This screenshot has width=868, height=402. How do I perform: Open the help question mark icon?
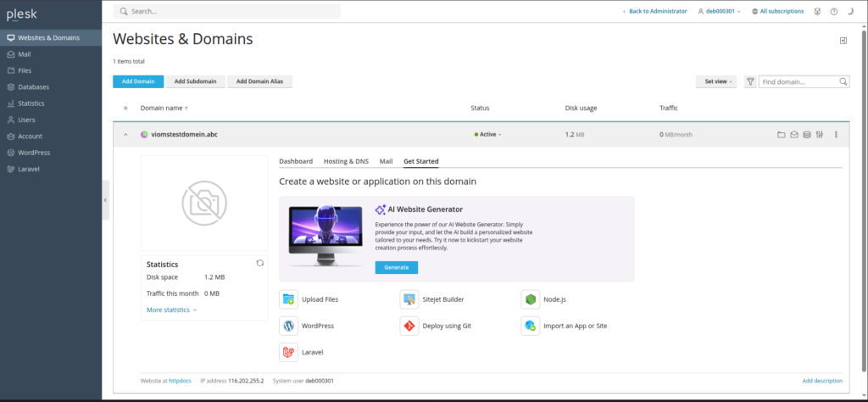pos(834,11)
